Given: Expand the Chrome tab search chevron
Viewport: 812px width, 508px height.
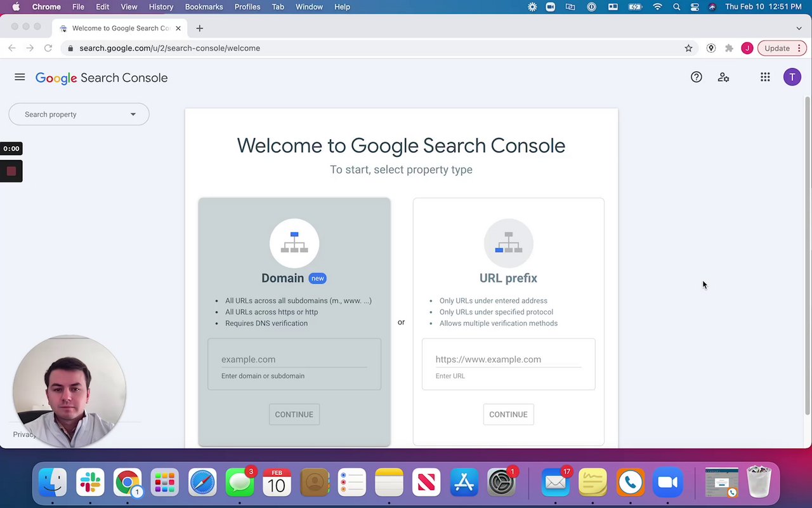Looking at the screenshot, I should 799,28.
